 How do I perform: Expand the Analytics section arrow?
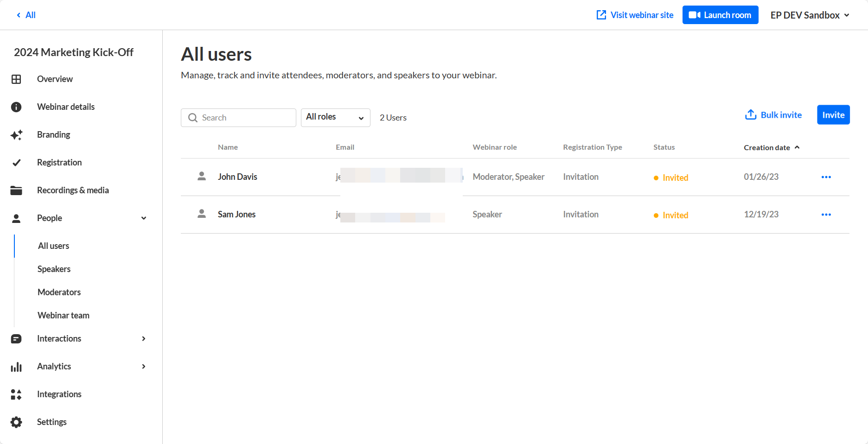coord(144,367)
